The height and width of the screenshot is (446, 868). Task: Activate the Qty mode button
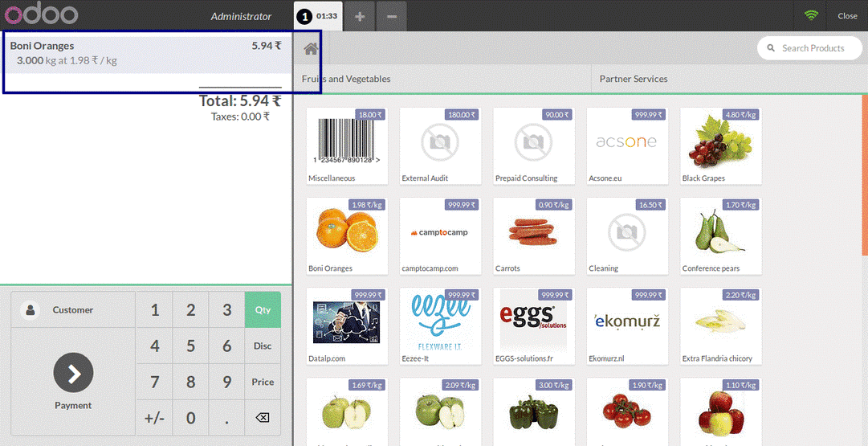click(x=263, y=309)
